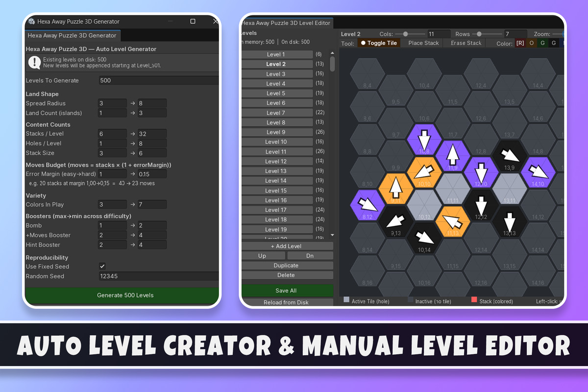This screenshot has width=588, height=392.
Task: Click the Stacks / Level maximum field showing 32
Action: [x=152, y=134]
